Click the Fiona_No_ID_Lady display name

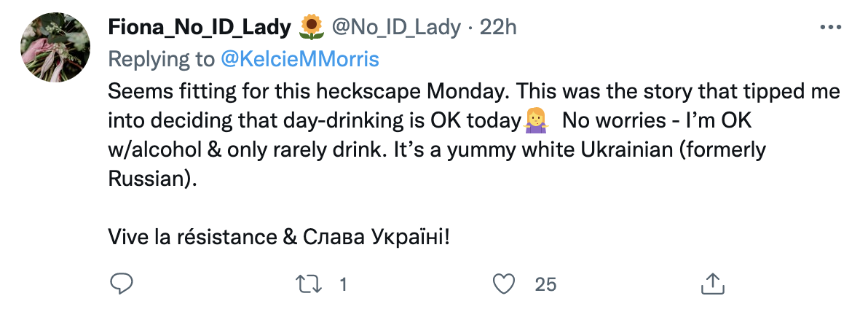(201, 28)
